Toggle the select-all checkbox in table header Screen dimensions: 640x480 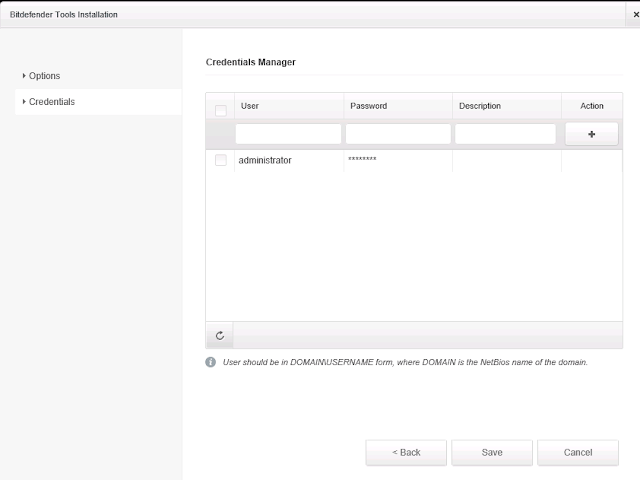pos(221,110)
